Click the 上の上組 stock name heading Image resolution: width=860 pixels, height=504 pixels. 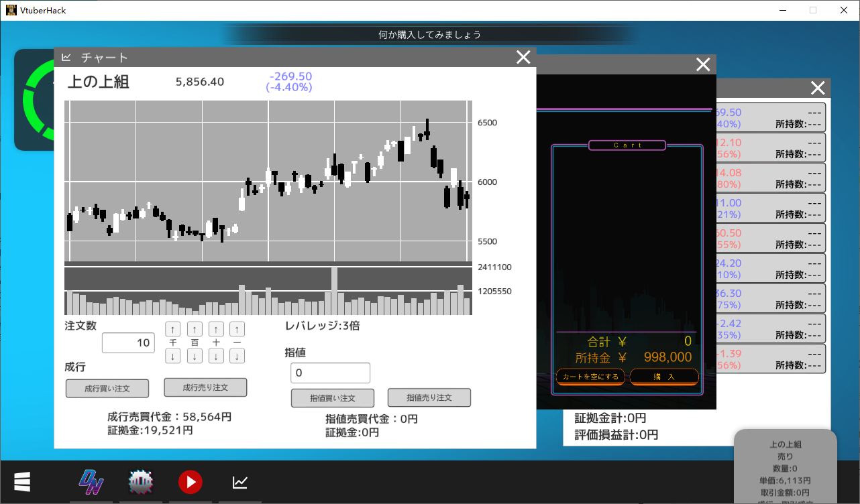tap(99, 82)
